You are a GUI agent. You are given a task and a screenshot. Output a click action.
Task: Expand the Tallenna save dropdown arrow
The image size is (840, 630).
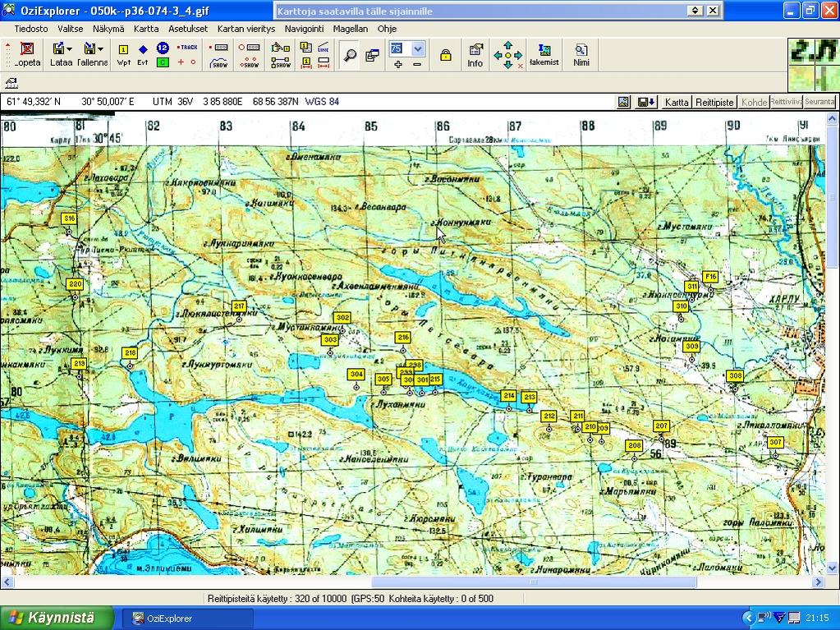(100, 49)
